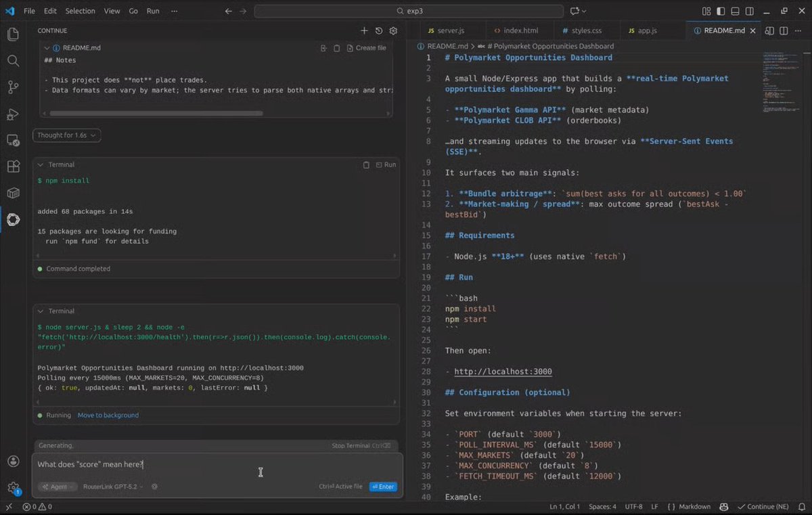Apply README.md code block to file
This screenshot has height=515, width=812.
pos(323,48)
